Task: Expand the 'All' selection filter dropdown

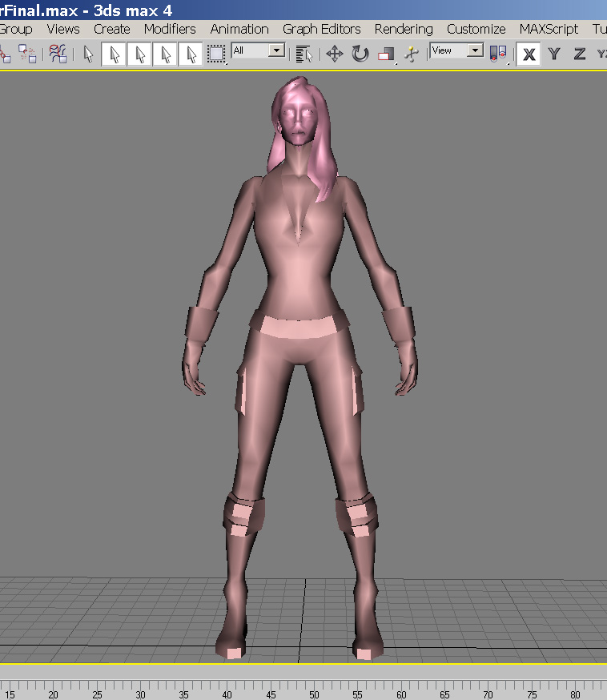Action: coord(276,50)
